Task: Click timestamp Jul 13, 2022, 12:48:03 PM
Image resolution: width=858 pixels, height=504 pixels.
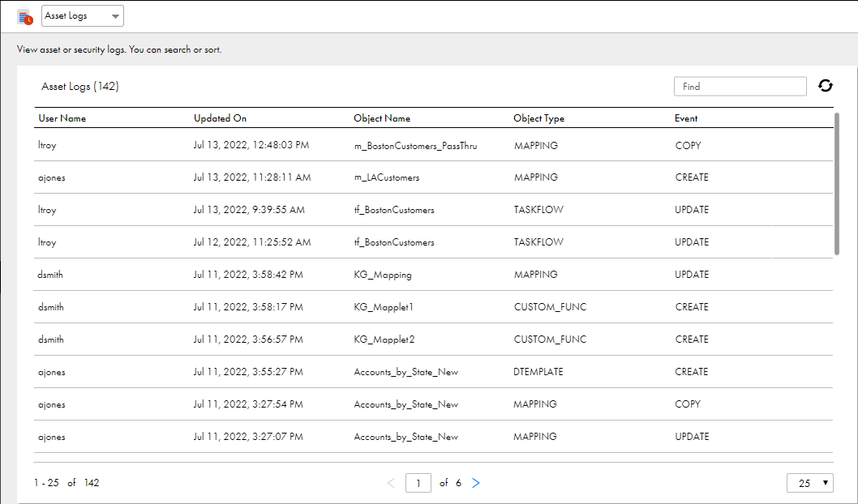Action: click(x=251, y=145)
